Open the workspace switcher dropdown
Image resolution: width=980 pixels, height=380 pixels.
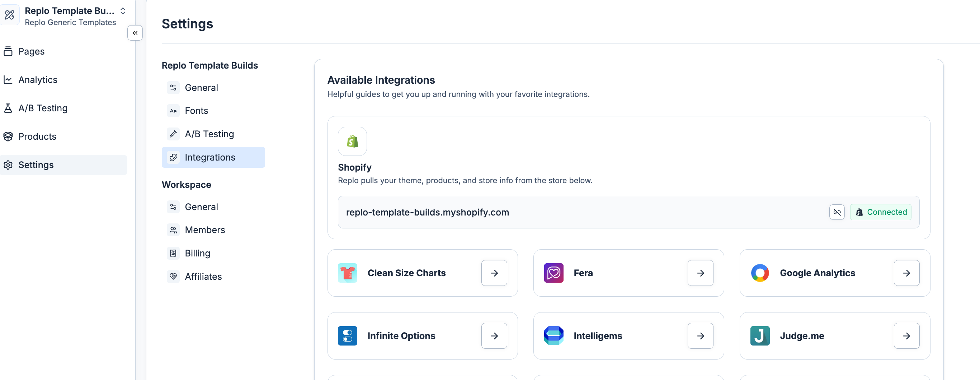(x=123, y=11)
